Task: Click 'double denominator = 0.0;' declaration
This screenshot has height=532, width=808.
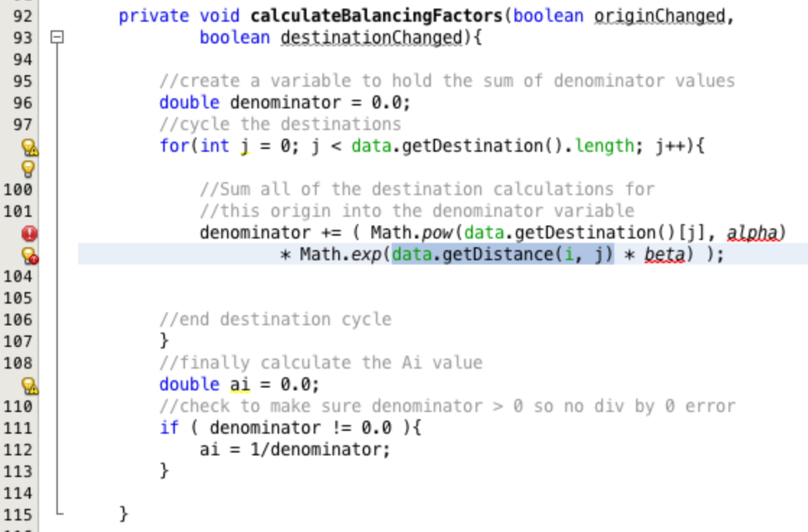Action: point(285,103)
